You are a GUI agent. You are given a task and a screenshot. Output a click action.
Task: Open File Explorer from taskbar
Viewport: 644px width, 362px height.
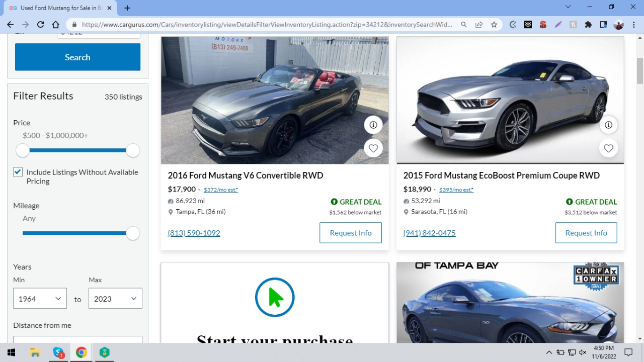pos(35,352)
